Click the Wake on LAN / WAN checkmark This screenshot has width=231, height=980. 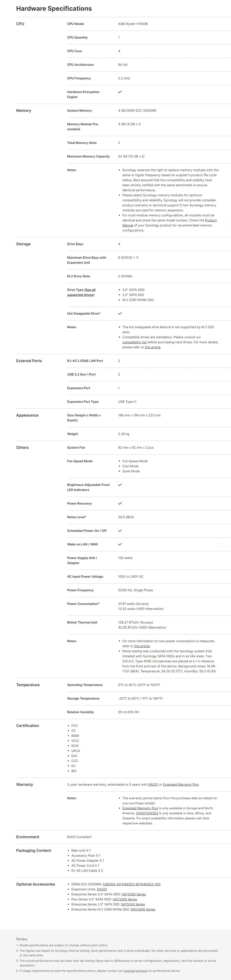[x=120, y=544]
